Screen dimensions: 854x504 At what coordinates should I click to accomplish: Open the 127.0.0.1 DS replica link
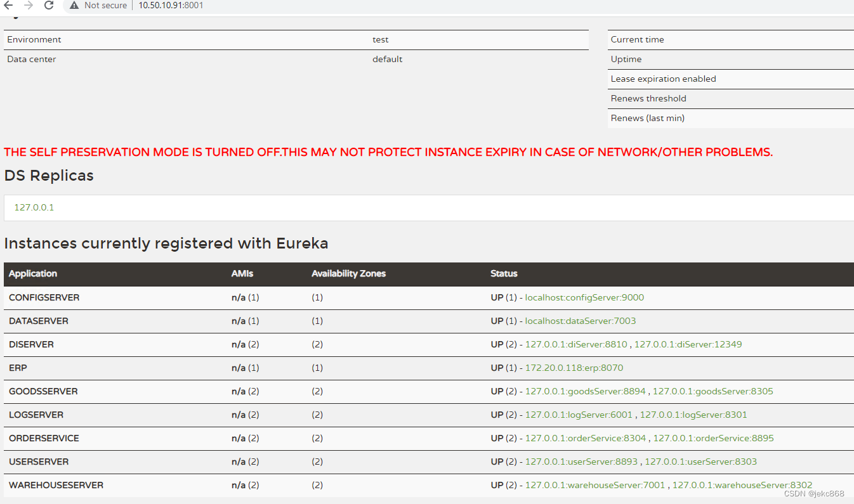click(x=34, y=207)
